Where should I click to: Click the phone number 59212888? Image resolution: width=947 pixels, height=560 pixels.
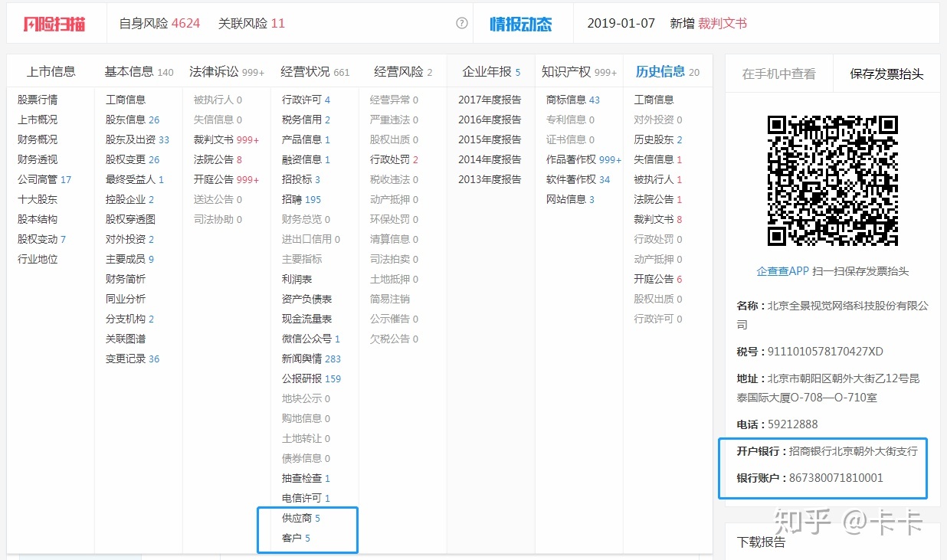(x=793, y=424)
